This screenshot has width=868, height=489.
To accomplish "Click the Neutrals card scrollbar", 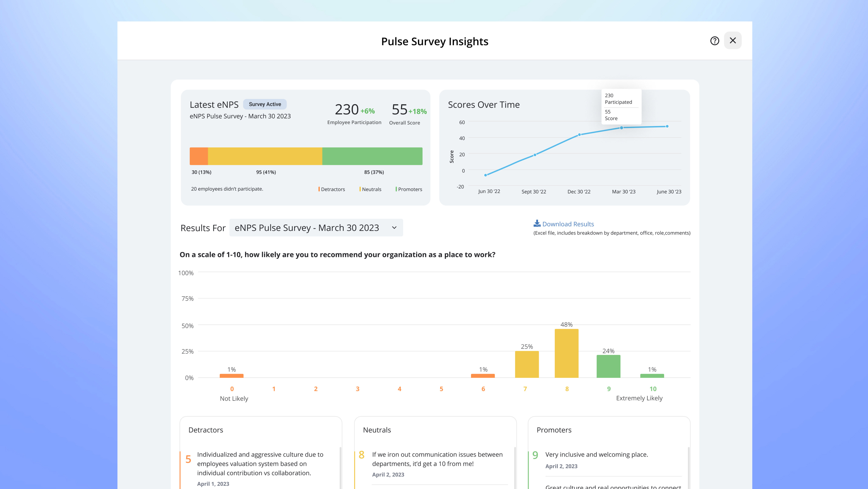I will click(x=515, y=468).
